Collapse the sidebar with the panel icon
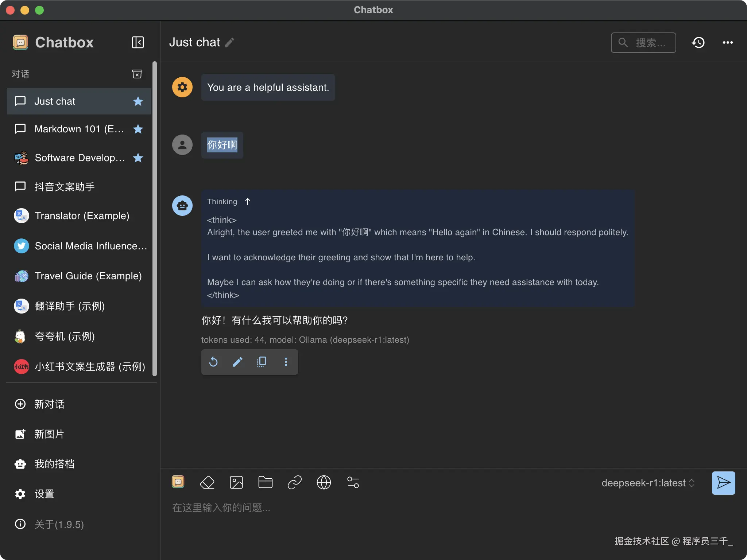Image resolution: width=747 pixels, height=560 pixels. (x=138, y=42)
